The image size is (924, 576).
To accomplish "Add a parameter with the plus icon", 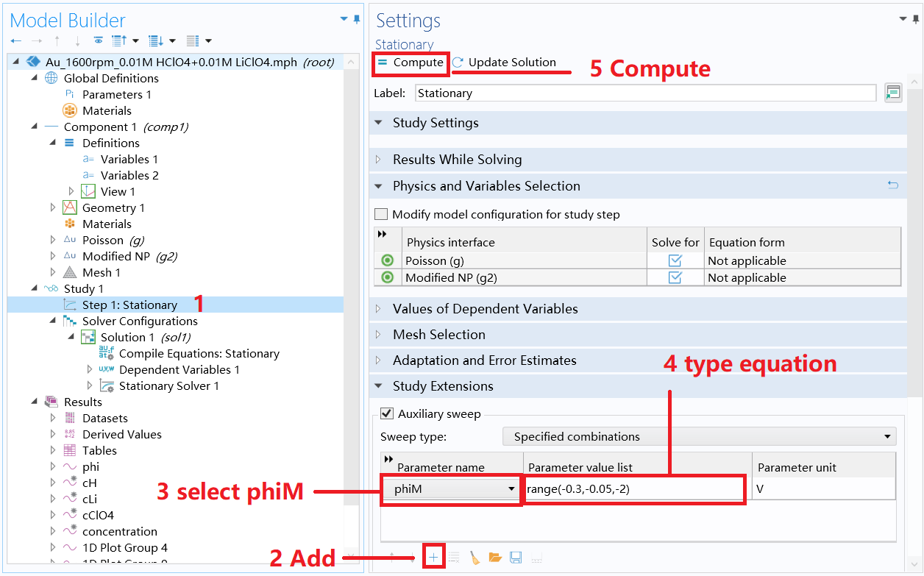I will click(433, 557).
